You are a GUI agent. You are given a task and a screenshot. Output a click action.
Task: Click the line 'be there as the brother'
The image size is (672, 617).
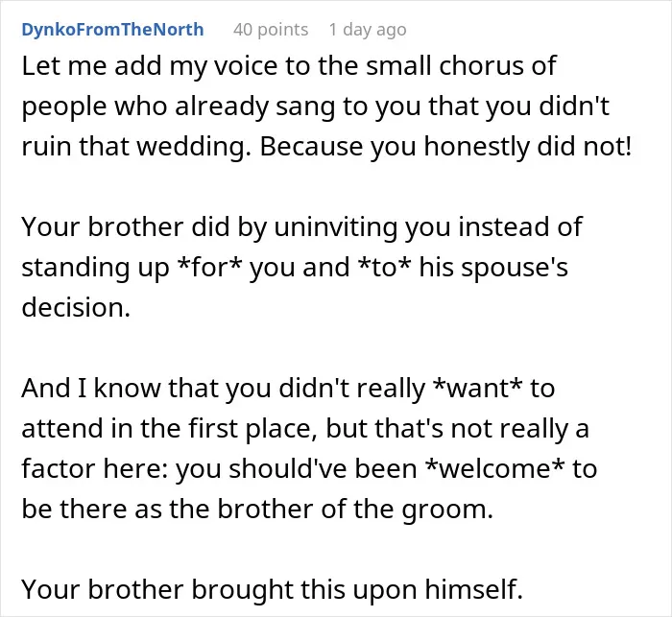coord(257,509)
